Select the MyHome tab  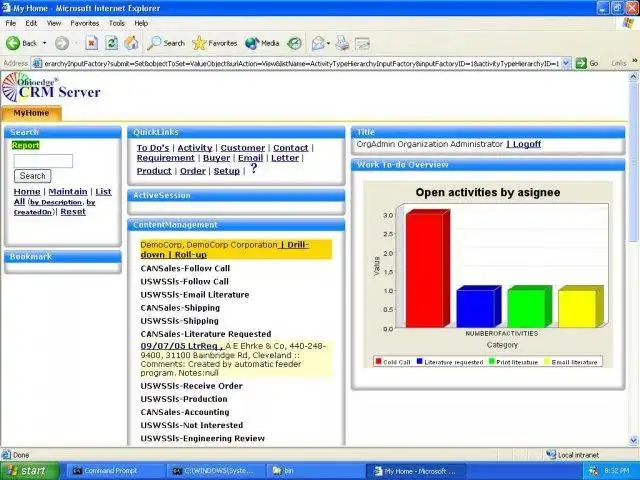31,113
